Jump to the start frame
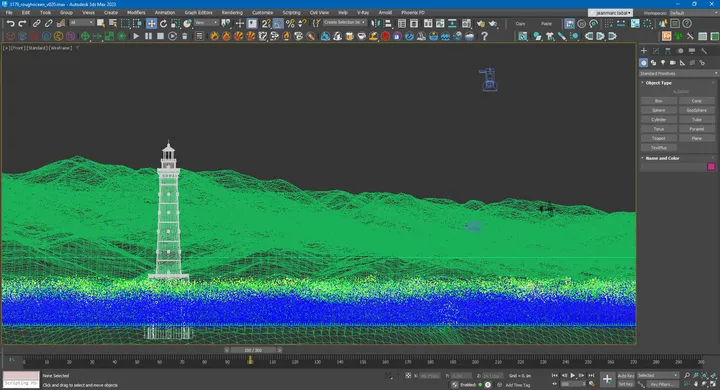This screenshot has height=390, width=720. [x=555, y=375]
